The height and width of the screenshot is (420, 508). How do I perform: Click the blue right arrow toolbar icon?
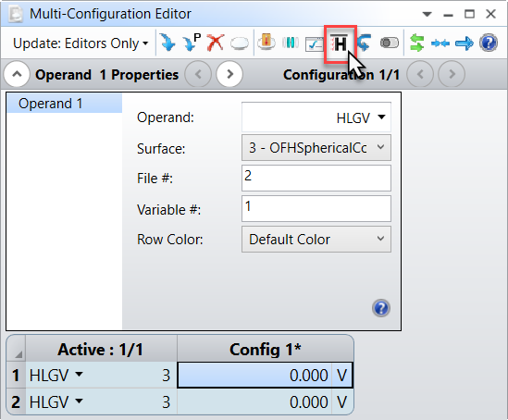coord(464,43)
